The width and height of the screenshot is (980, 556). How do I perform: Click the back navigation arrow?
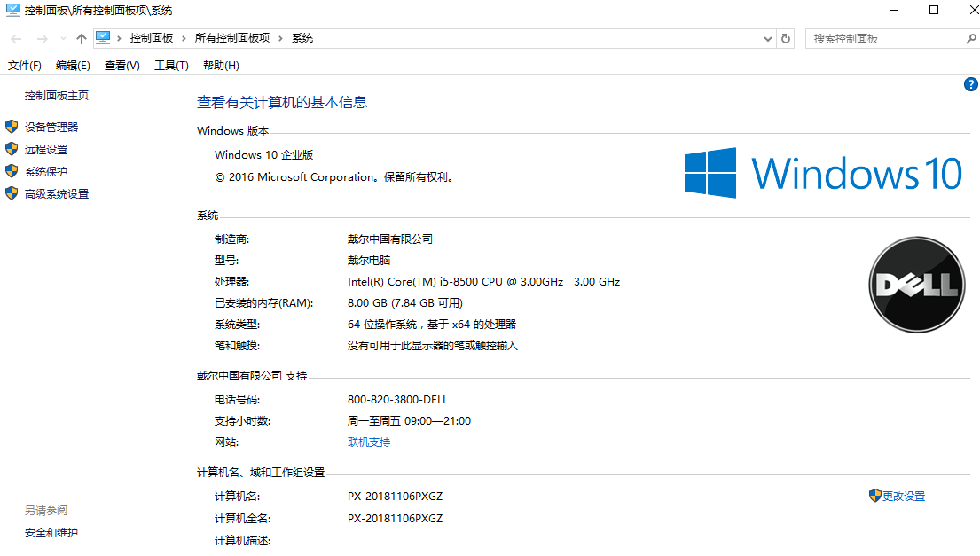click(x=15, y=38)
